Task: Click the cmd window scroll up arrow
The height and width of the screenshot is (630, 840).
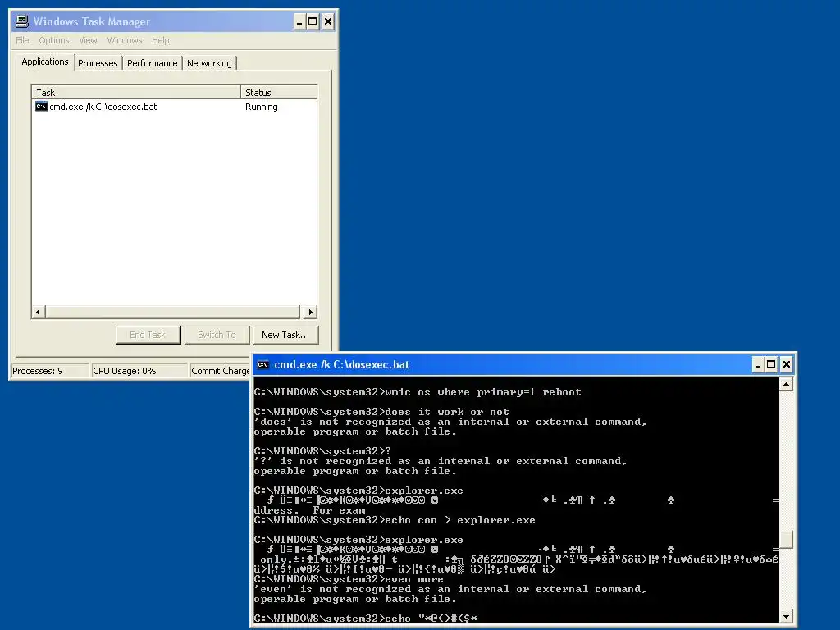Action: [786, 384]
